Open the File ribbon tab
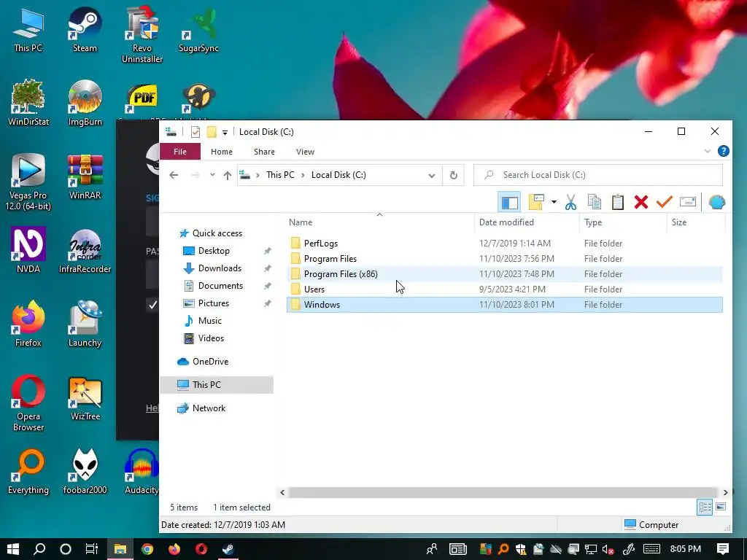The width and height of the screenshot is (747, 560). (x=180, y=152)
